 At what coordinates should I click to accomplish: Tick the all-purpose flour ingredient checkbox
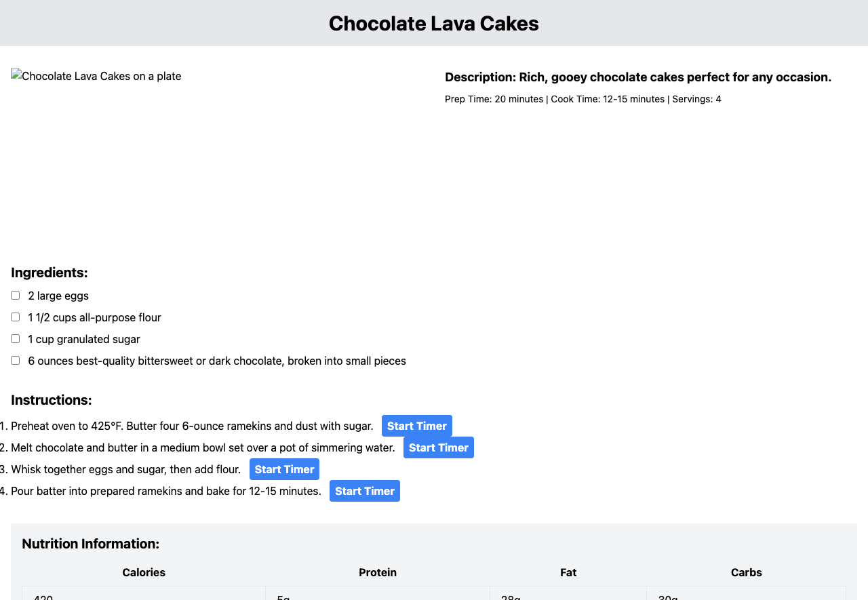[16, 317]
